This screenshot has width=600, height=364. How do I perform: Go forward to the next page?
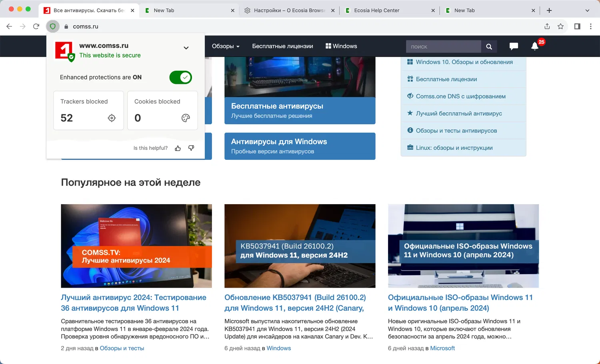click(x=23, y=26)
